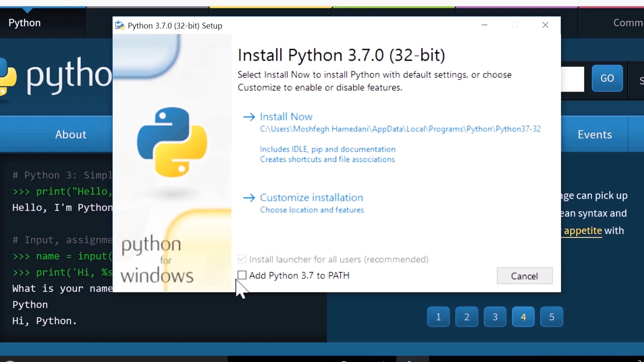Choose Customize installation
This screenshot has width=644, height=362.
312,198
